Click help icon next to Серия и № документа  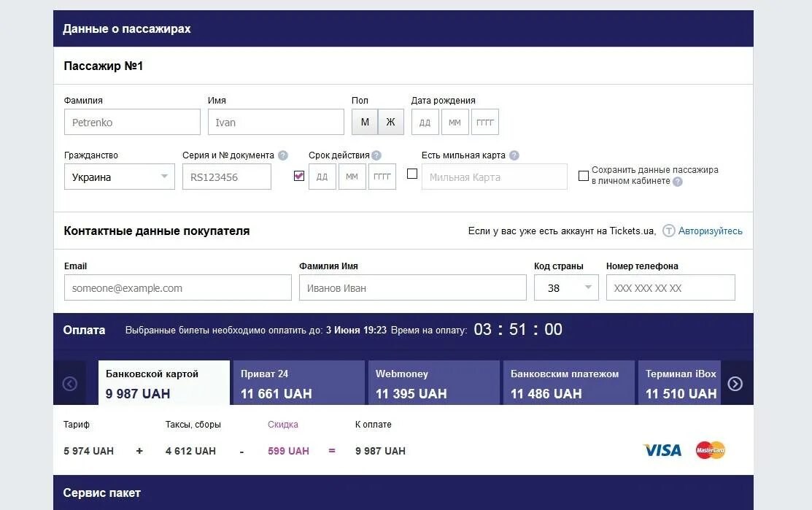click(x=283, y=155)
